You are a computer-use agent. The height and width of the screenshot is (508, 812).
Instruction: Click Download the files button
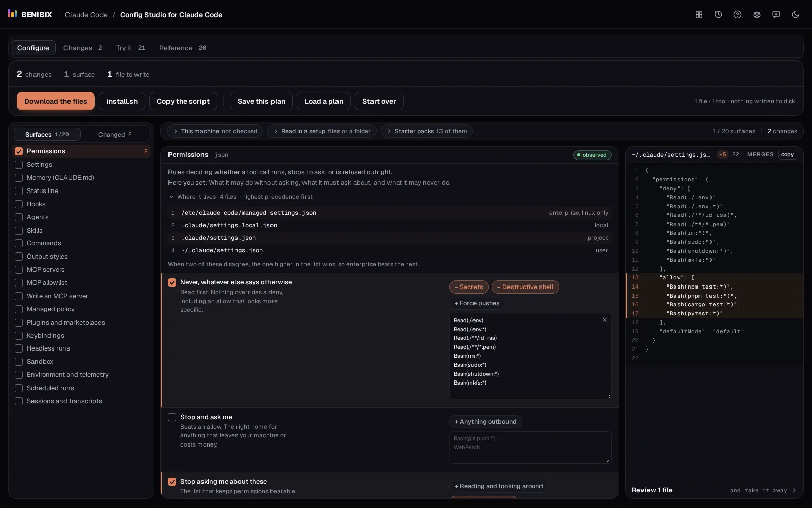(56, 101)
